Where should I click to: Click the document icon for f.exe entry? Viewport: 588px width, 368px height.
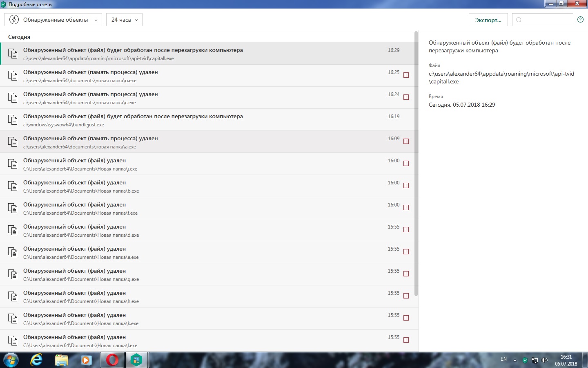coord(13,208)
